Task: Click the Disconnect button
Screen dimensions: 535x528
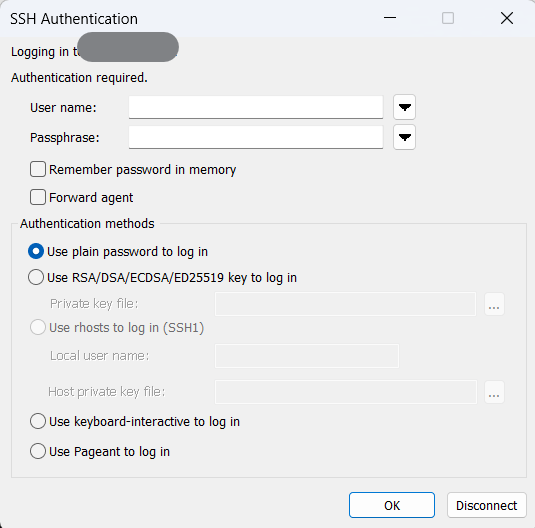Action: [x=487, y=505]
